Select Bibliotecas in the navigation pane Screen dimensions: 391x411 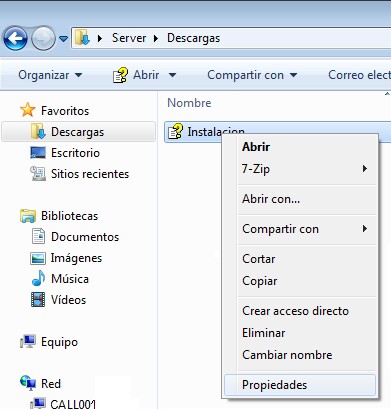pos(69,216)
